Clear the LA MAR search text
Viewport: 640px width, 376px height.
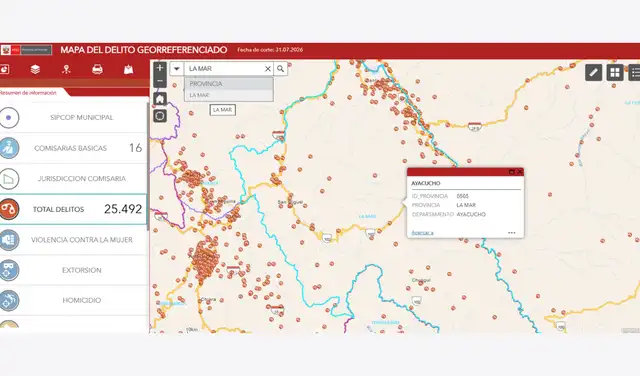[x=268, y=69]
